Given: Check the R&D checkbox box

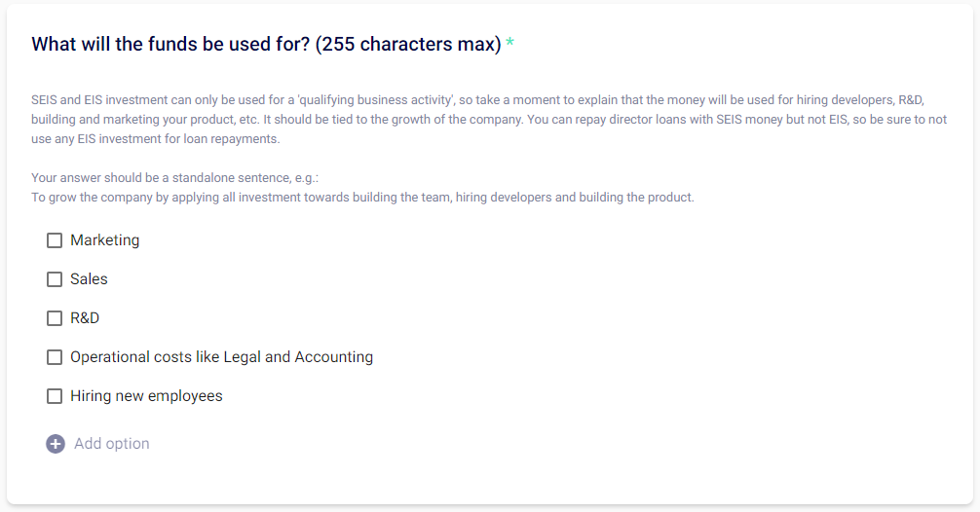Looking at the screenshot, I should click(x=55, y=318).
